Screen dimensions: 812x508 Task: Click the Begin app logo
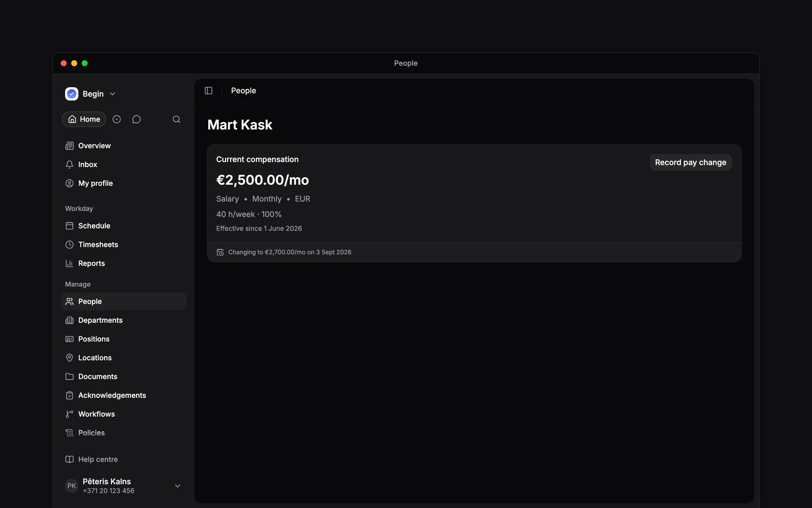pyautogui.click(x=71, y=94)
